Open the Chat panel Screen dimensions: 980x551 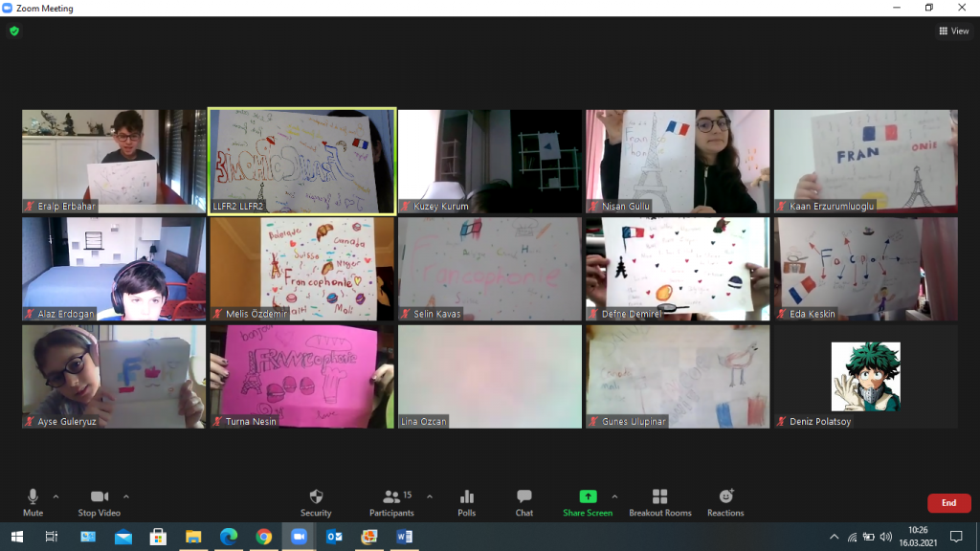pos(524,497)
